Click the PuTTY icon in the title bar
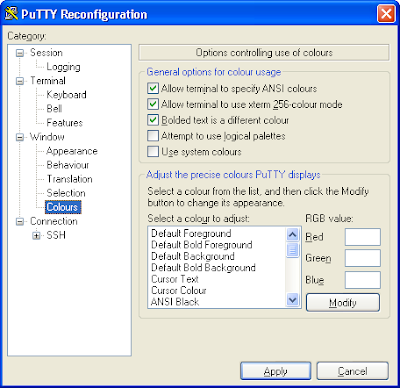 pyautogui.click(x=11, y=14)
